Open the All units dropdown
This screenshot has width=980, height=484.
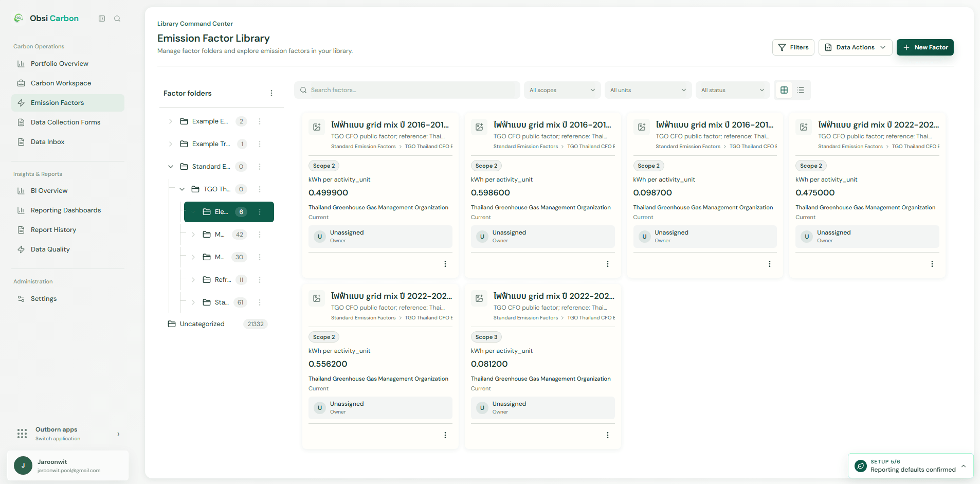pyautogui.click(x=648, y=90)
